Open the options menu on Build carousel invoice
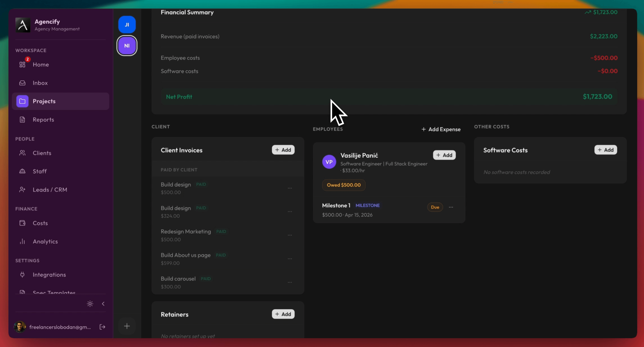This screenshot has width=644, height=347. 290,282
